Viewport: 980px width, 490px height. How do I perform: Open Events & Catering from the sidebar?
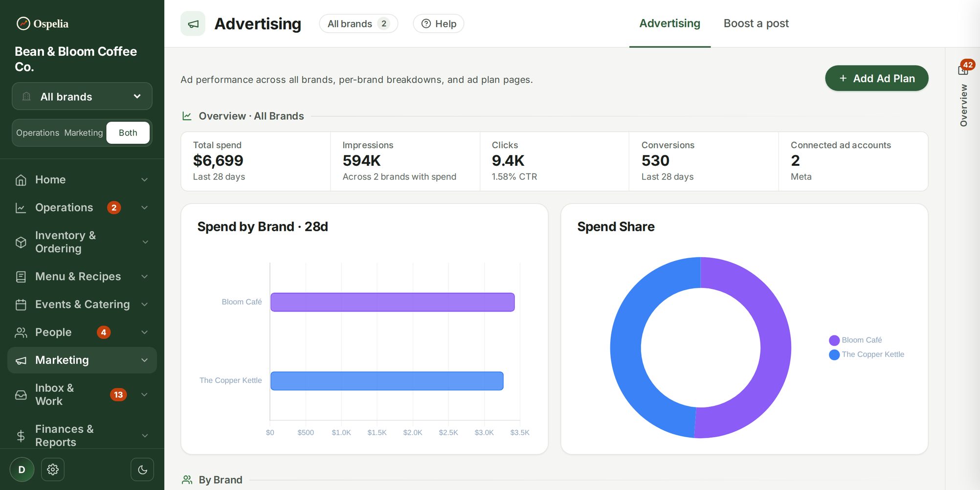(x=82, y=305)
